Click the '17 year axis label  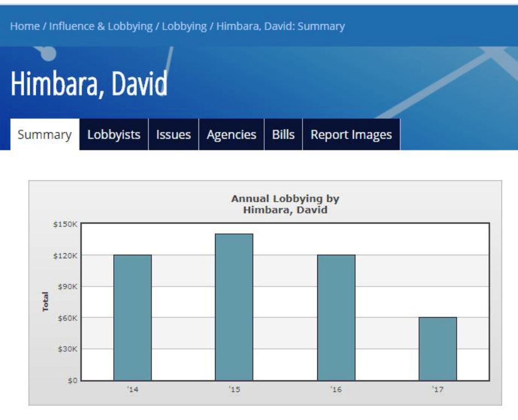(x=438, y=389)
